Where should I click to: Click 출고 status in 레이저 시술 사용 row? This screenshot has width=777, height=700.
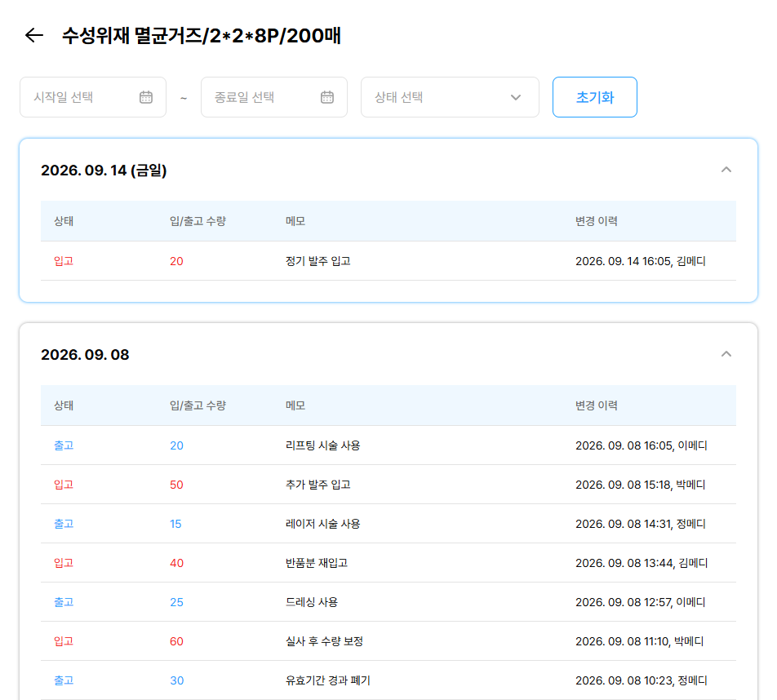[64, 524]
